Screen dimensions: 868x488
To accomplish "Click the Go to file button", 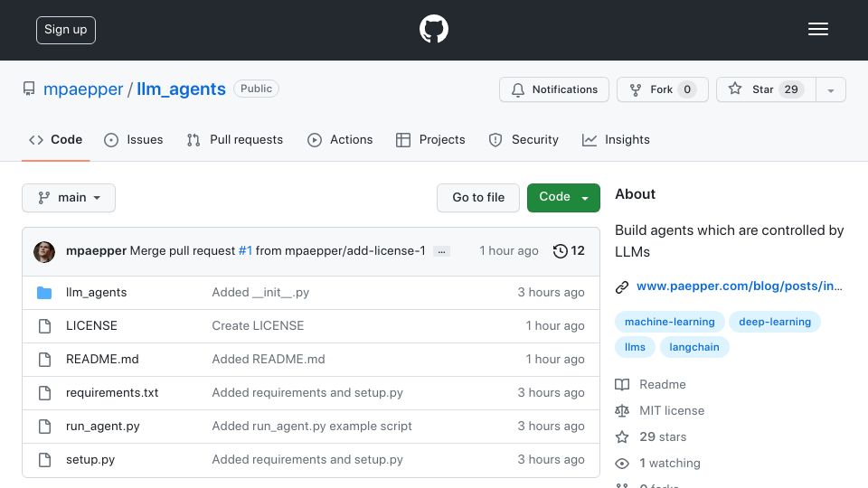I will (x=478, y=198).
